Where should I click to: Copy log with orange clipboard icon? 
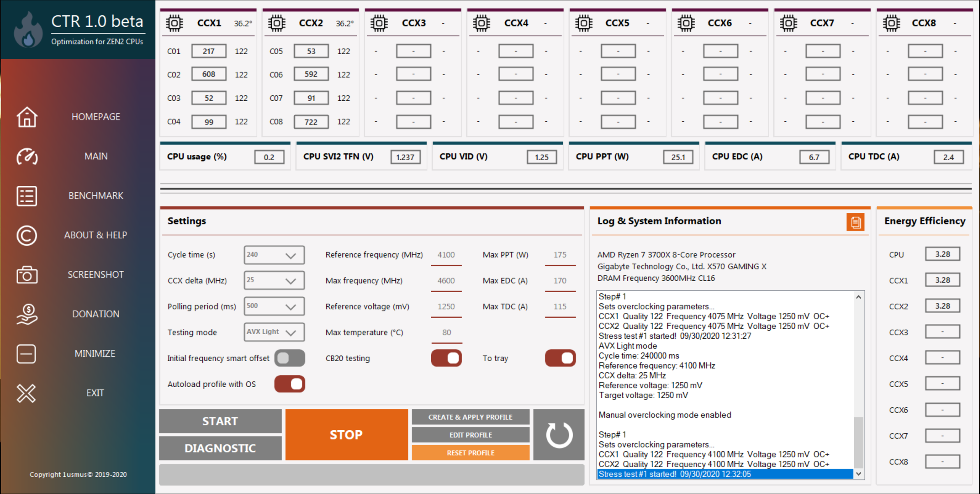coord(855,222)
